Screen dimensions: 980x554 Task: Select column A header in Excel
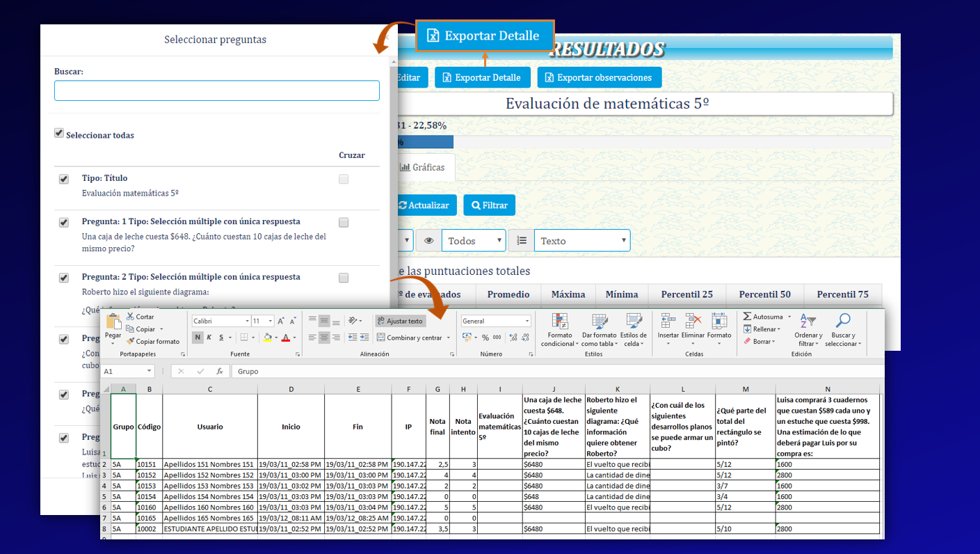(123, 389)
